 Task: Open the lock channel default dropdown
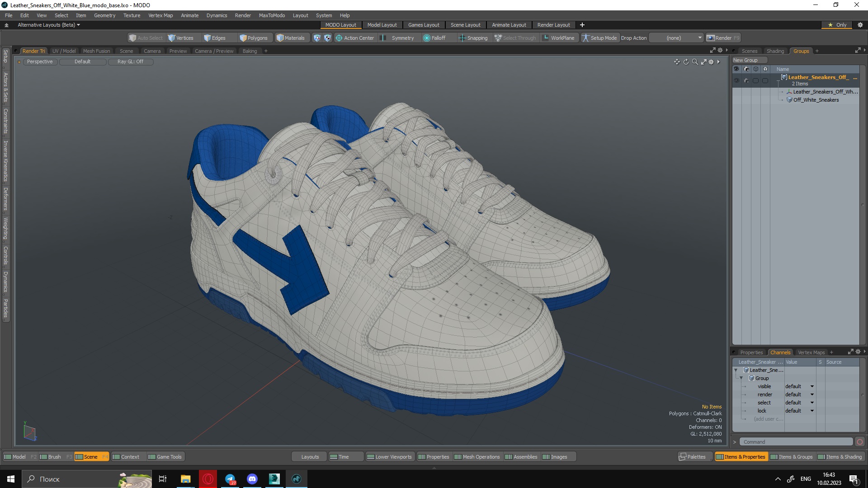click(x=799, y=411)
